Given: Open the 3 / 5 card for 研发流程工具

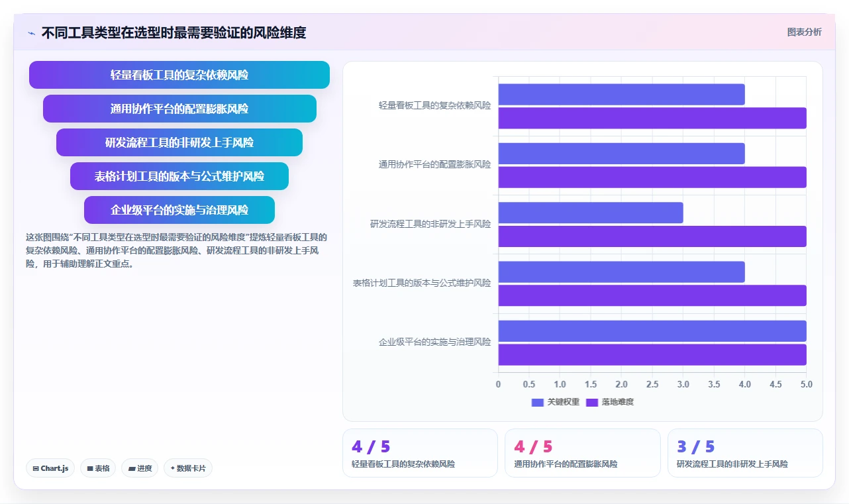Looking at the screenshot, I should click(745, 453).
